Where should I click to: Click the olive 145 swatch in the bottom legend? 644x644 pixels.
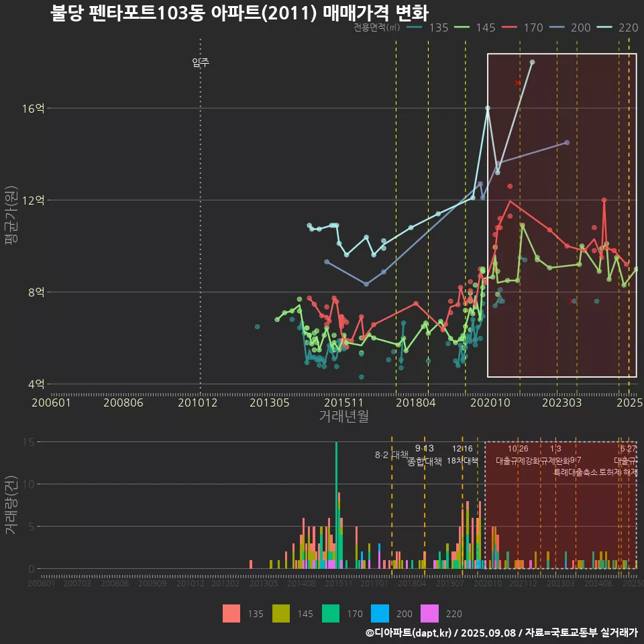point(281,614)
